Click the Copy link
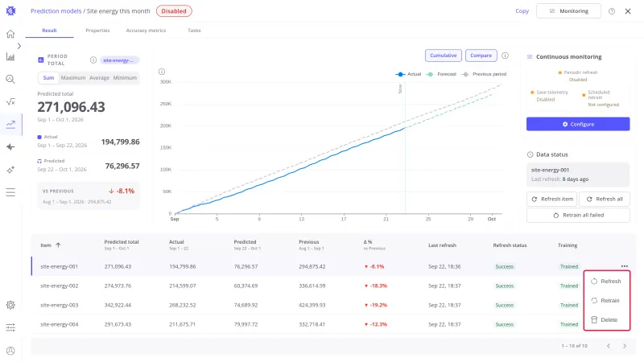This screenshot has width=644, height=362. click(x=522, y=11)
